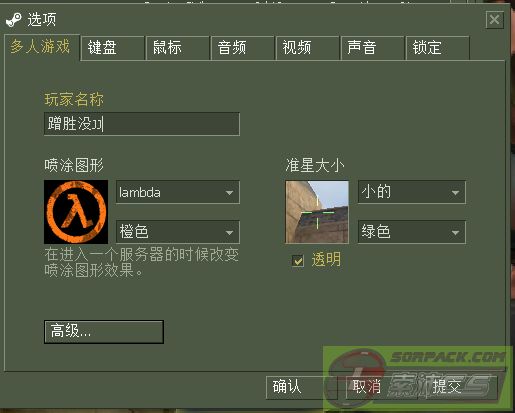
Task: Go to the 视频 tab
Action: (x=307, y=48)
